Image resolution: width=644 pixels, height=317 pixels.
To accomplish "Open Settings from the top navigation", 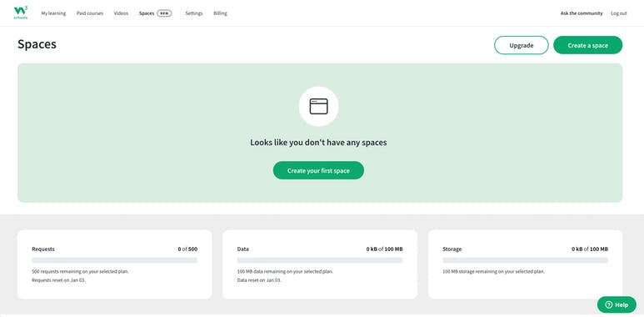I will (x=194, y=13).
